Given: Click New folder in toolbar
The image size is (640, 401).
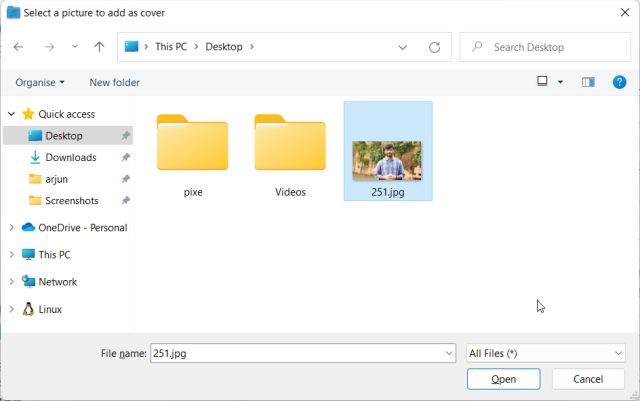Looking at the screenshot, I should (x=114, y=82).
